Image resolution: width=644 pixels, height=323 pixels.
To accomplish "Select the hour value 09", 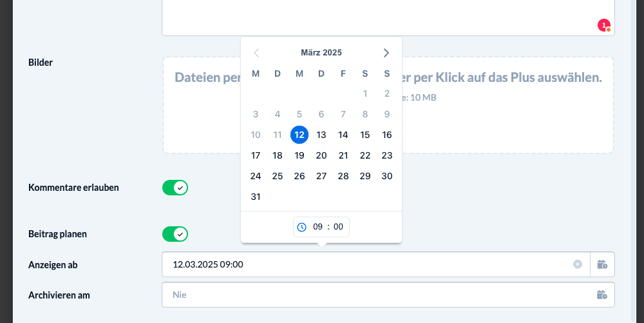I will (317, 227).
